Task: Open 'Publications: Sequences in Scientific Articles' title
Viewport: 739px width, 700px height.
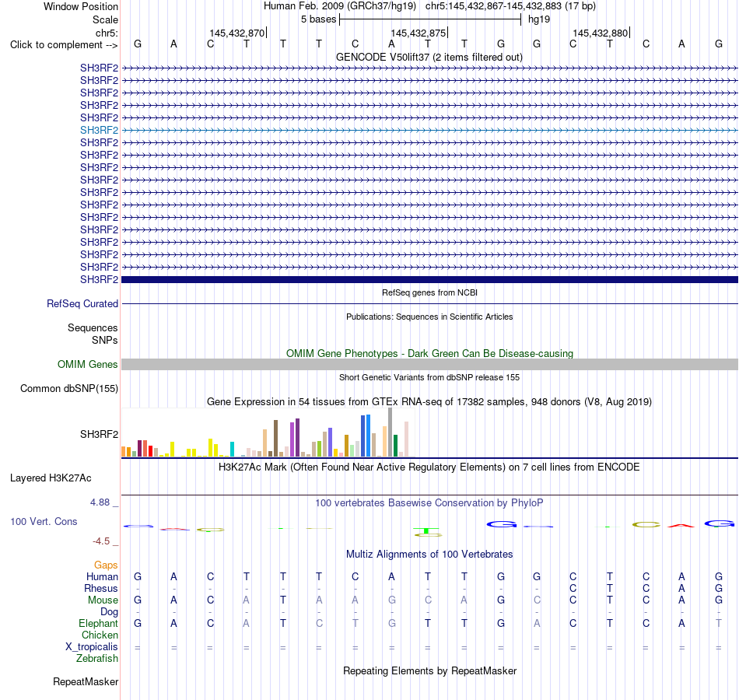Action: pyautogui.click(x=429, y=317)
